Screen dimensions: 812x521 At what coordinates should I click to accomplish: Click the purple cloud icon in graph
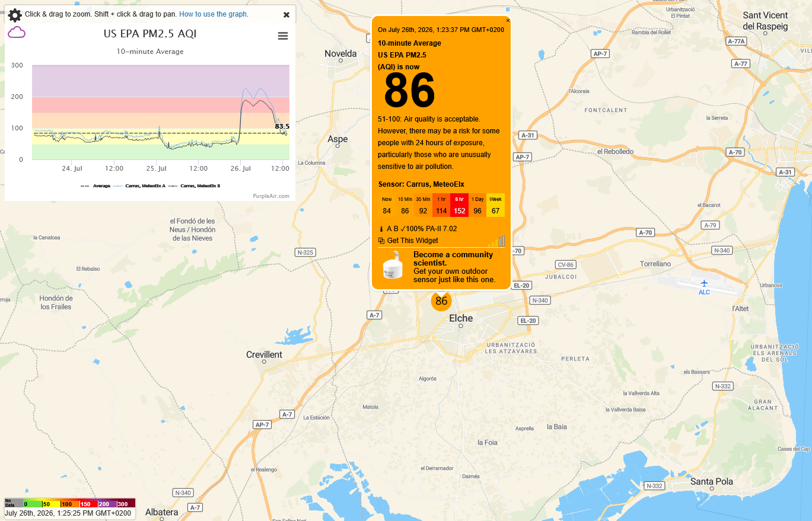(x=17, y=32)
